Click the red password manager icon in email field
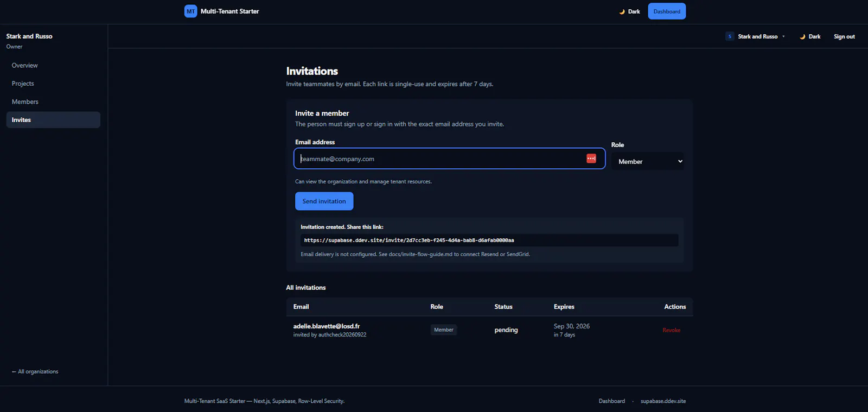868x412 pixels. (591, 159)
